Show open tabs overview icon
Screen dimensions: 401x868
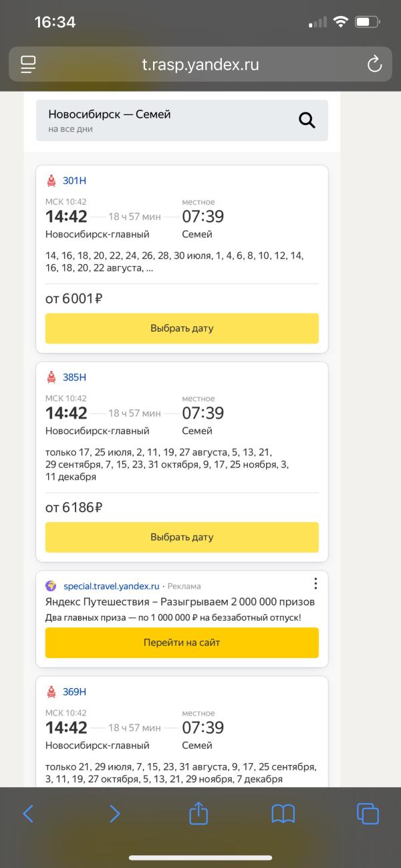click(x=368, y=813)
